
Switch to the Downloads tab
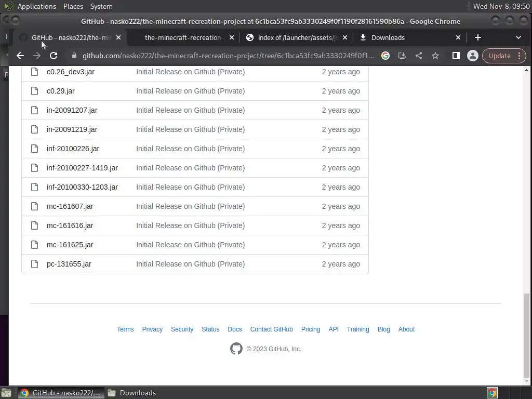(409, 37)
